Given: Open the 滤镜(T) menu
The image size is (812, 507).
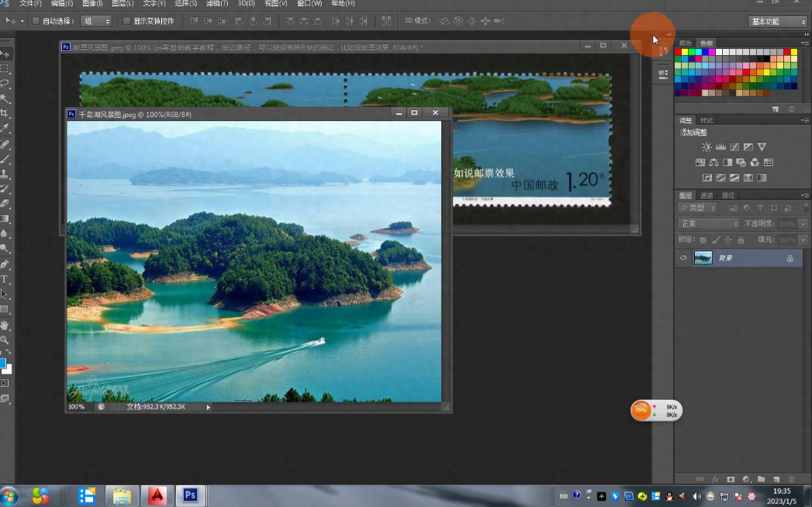Looking at the screenshot, I should click(217, 4).
